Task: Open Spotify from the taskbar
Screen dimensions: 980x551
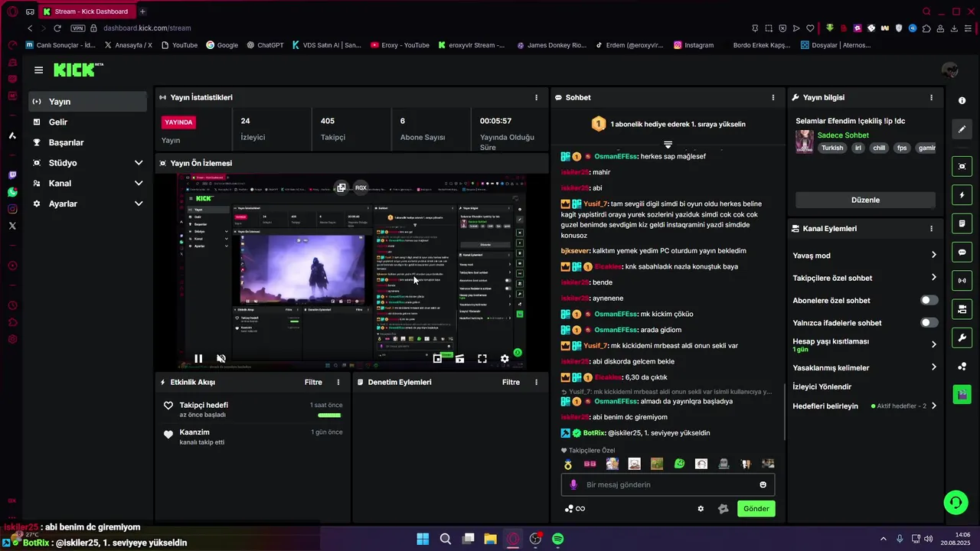Action: 558,539
